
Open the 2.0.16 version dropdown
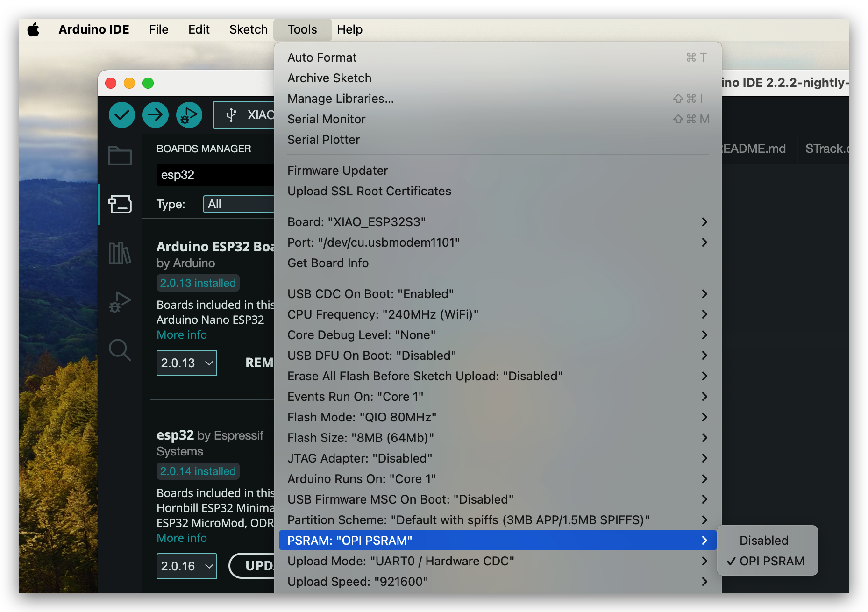187,566
